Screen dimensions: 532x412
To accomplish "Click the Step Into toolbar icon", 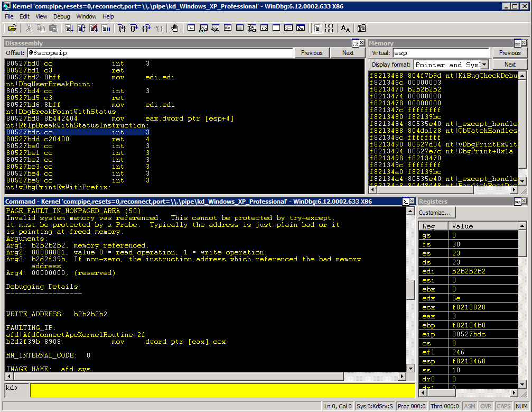I will coord(122,28).
